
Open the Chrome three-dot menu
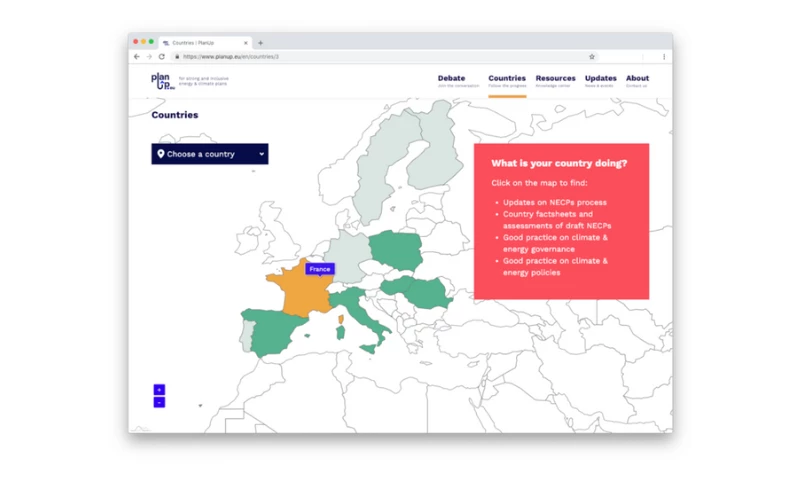(x=664, y=57)
